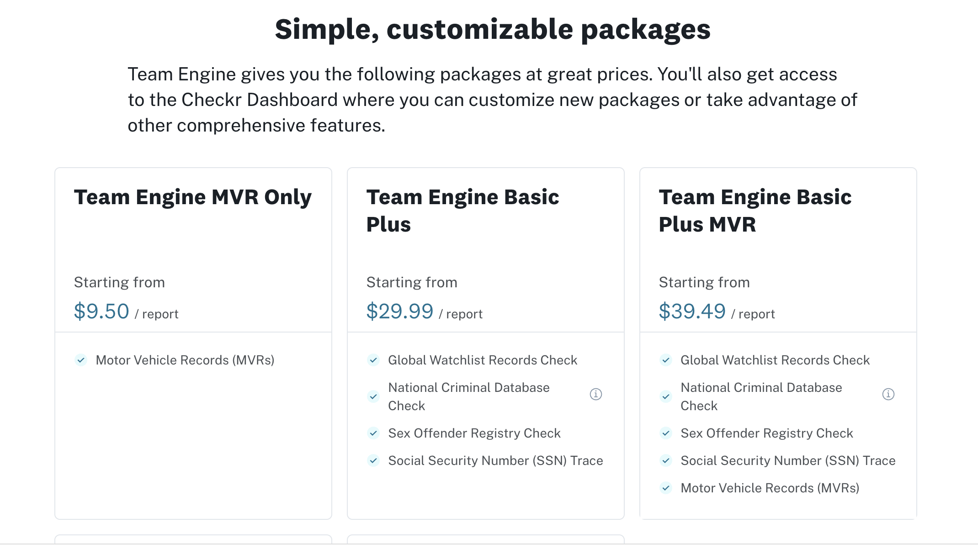Screen dimensions: 978x560
Task: Click checkmark next to National Criminal Database in Basic Plus MVR
Action: (x=666, y=396)
